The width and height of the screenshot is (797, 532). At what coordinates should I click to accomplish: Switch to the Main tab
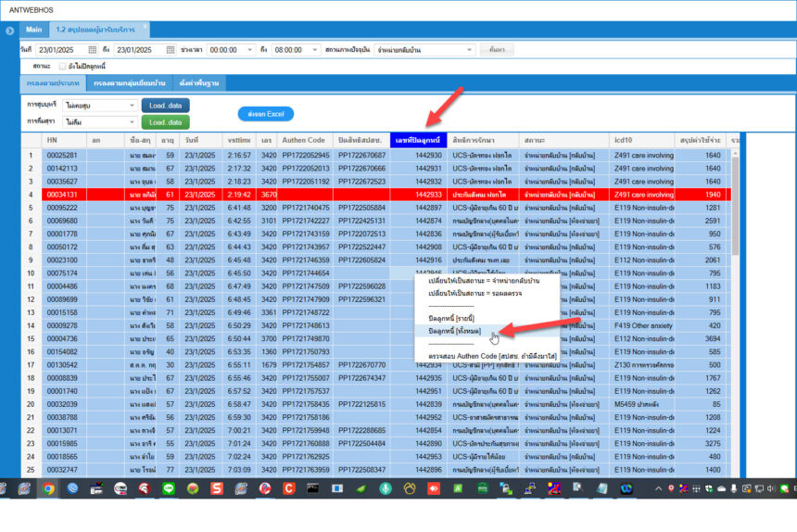pyautogui.click(x=33, y=31)
